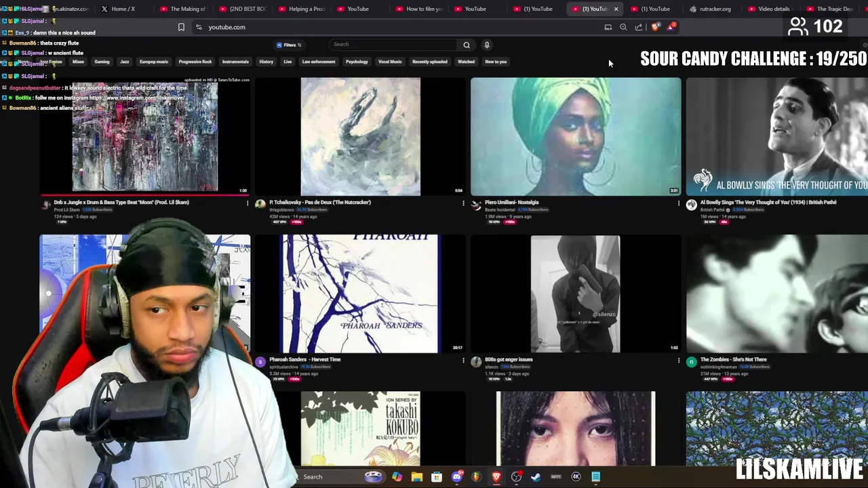Open options menu for Pharoah Sanders video
The image size is (868, 488).
(x=463, y=360)
